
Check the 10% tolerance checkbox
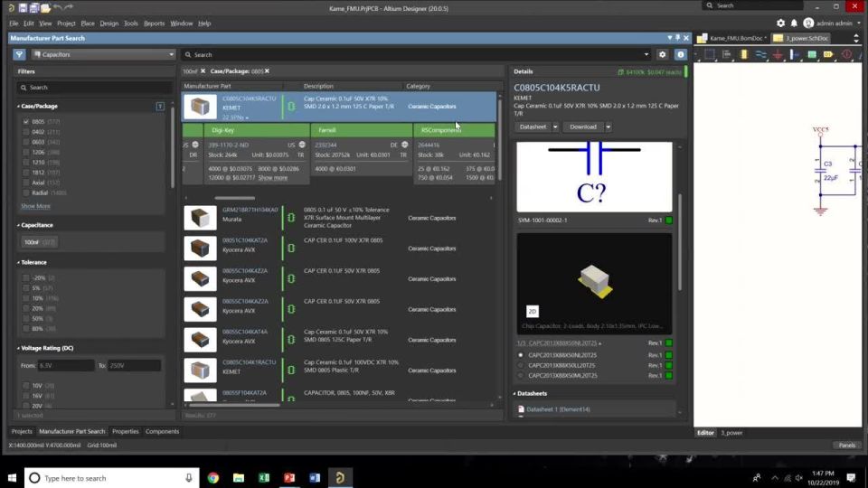click(26, 298)
